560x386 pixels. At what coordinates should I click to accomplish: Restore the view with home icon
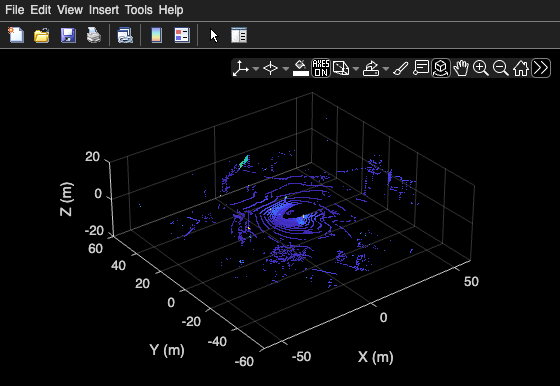click(521, 68)
